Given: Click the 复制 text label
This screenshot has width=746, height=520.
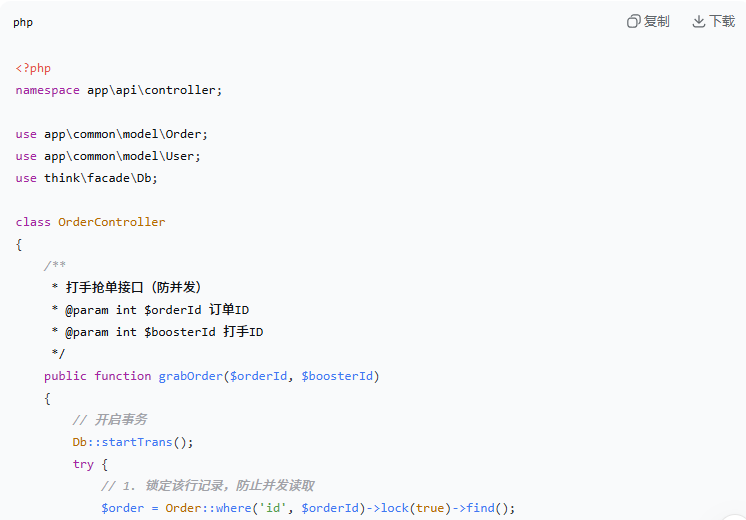Looking at the screenshot, I should [x=656, y=21].
